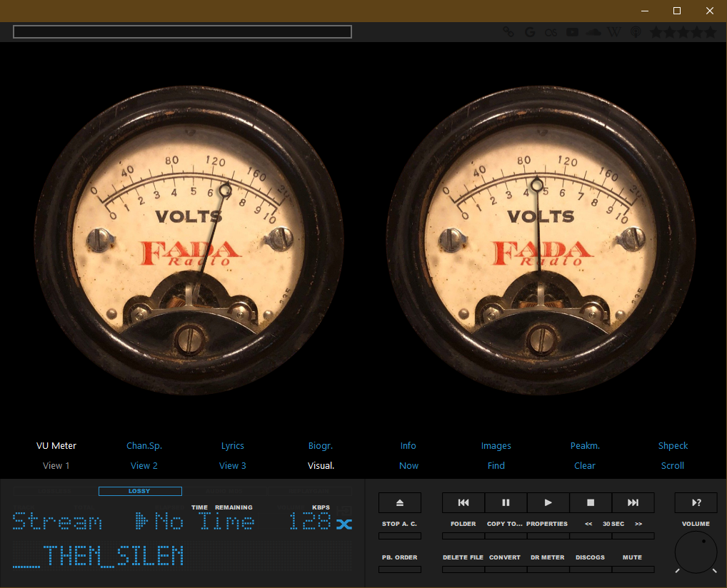Rate track three stars
727x588 pixels.
coord(683,32)
